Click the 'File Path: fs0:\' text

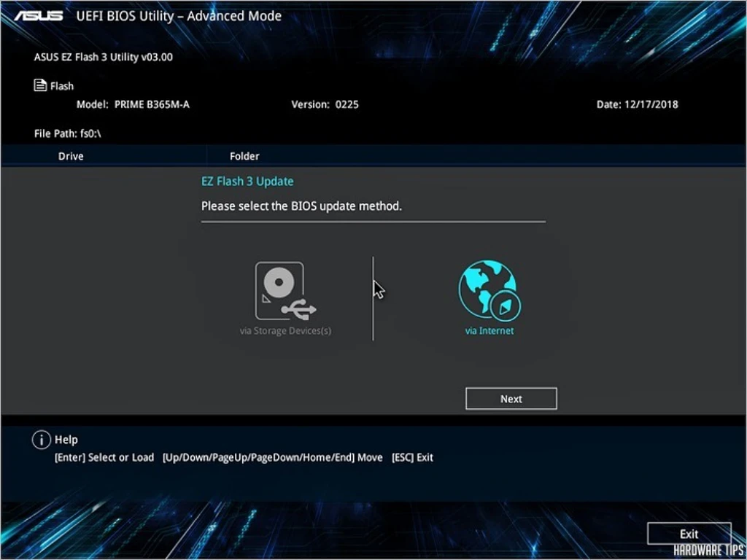pyautogui.click(x=68, y=133)
